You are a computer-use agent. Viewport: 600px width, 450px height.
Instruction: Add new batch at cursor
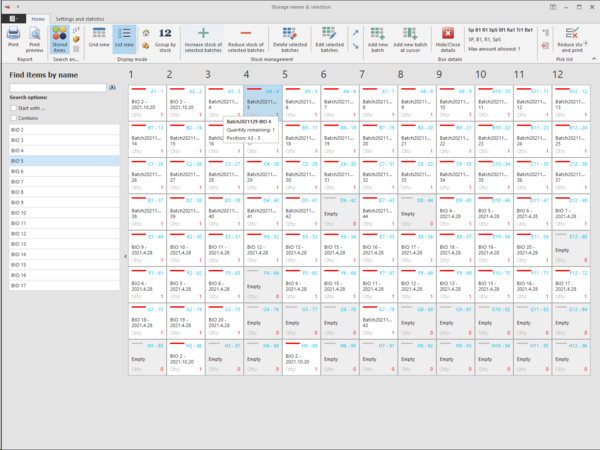point(407,38)
